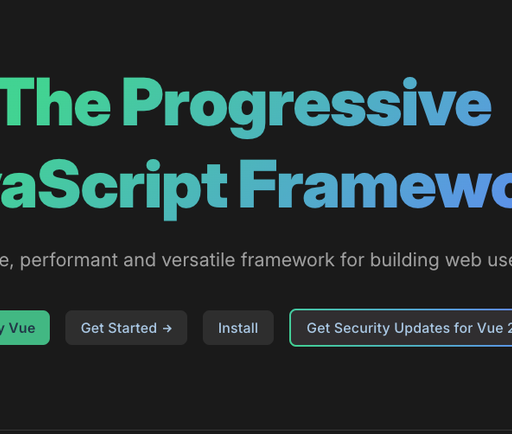Click the word The in the headline
The height and width of the screenshot is (434, 512).
coord(55,102)
